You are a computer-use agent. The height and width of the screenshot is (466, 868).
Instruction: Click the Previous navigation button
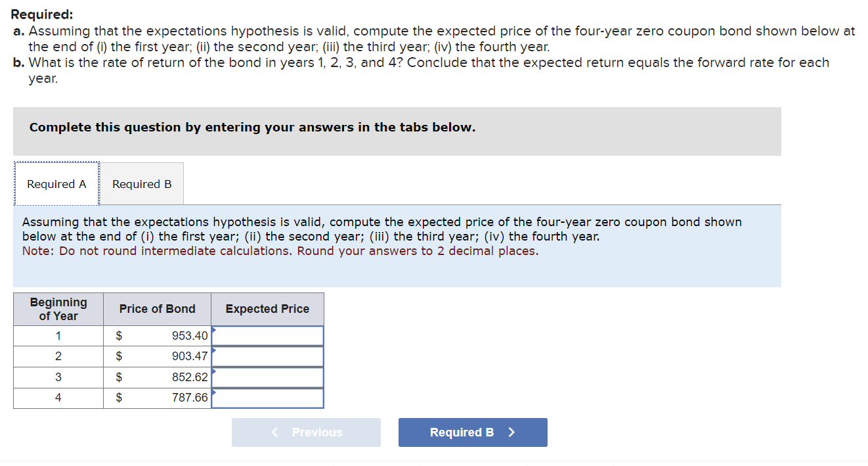point(306,432)
